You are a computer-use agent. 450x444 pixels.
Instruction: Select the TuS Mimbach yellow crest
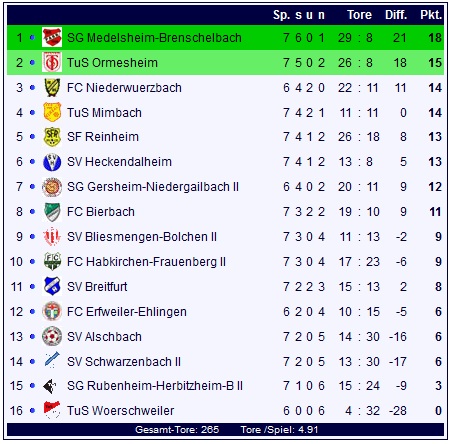click(52, 112)
